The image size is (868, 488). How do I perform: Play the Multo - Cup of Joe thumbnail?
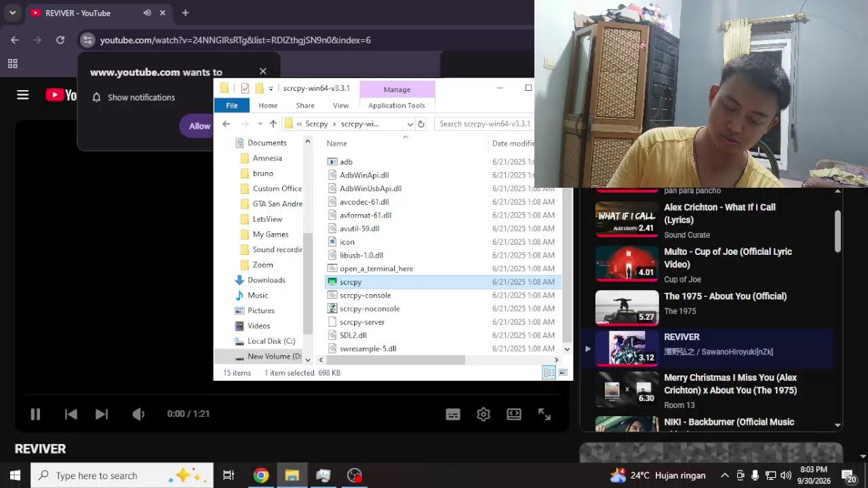(x=627, y=264)
